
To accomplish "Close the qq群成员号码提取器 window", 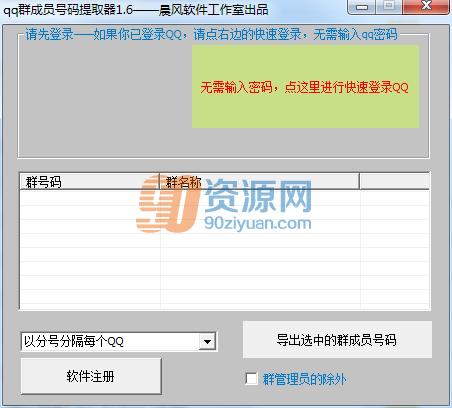I will [x=426, y=6].
